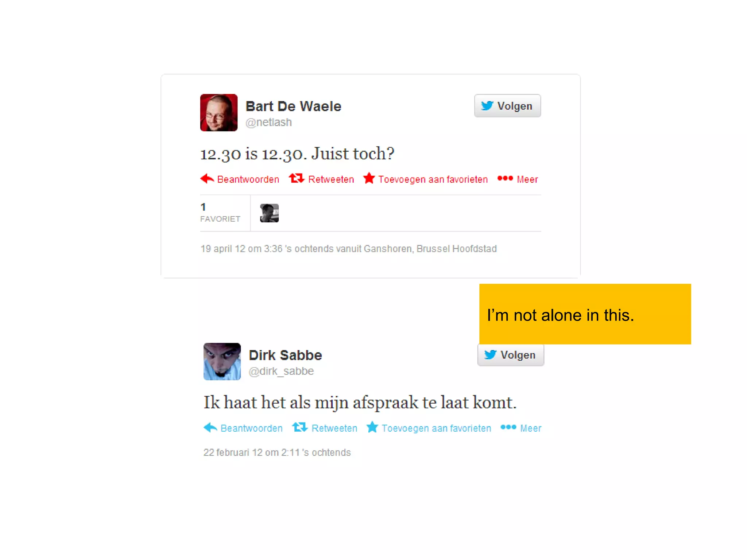
Task: Follow Dirk Sabbe with Volgen button
Action: (511, 355)
